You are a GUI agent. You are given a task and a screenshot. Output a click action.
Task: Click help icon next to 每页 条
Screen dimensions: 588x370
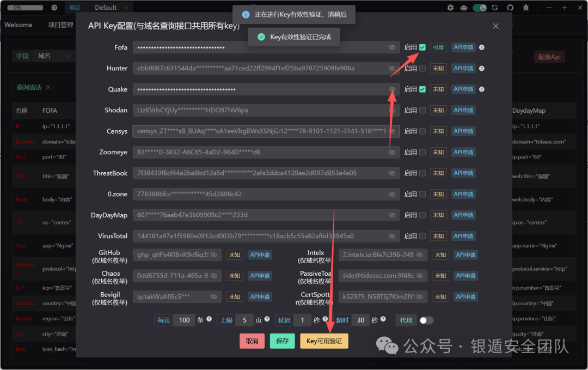(x=209, y=319)
